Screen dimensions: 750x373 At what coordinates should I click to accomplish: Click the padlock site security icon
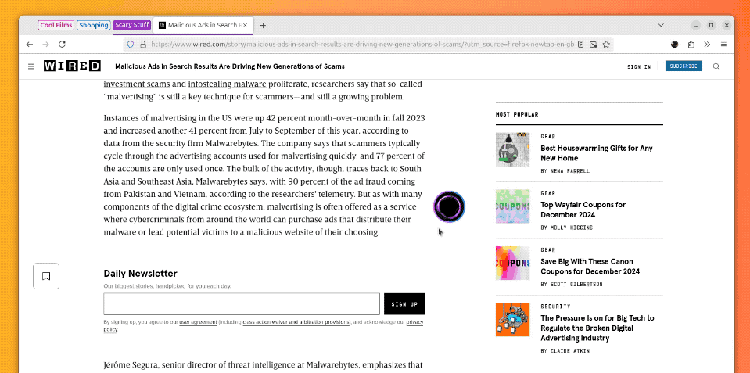(142, 44)
